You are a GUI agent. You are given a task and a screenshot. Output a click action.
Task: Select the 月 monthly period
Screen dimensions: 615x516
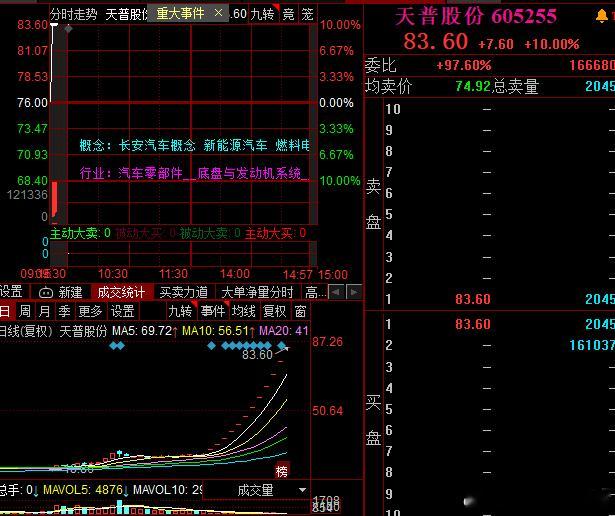coord(44,311)
